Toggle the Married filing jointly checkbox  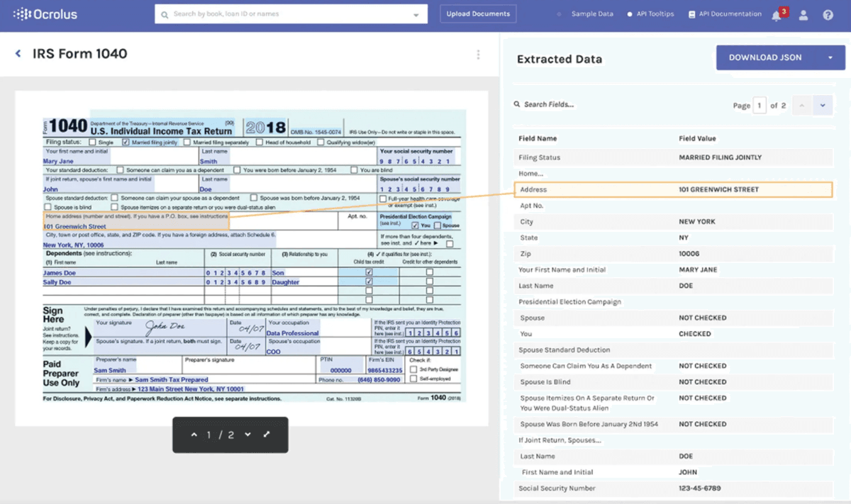(x=126, y=142)
